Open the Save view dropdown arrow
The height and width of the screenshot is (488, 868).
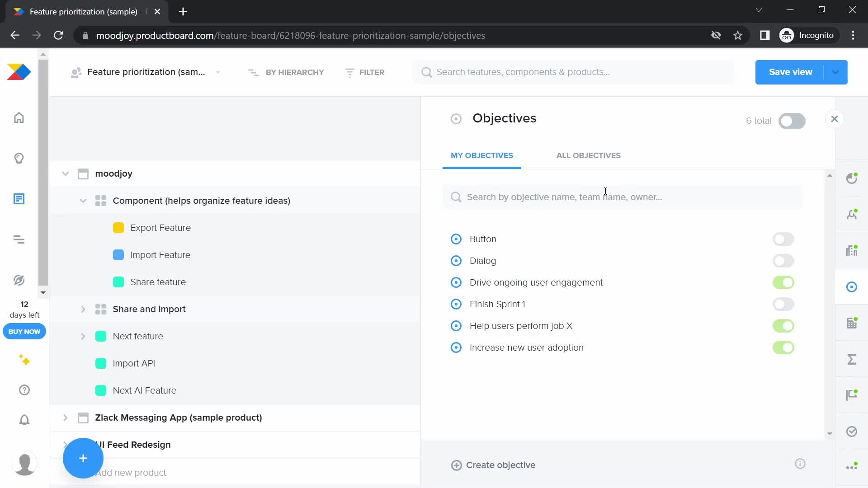pos(835,72)
